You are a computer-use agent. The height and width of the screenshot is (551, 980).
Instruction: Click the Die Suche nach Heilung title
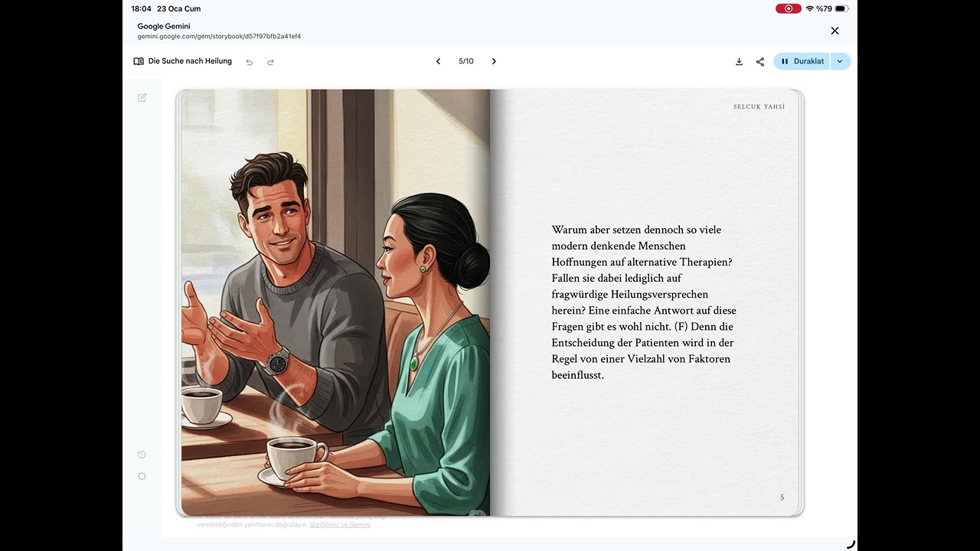tap(190, 61)
